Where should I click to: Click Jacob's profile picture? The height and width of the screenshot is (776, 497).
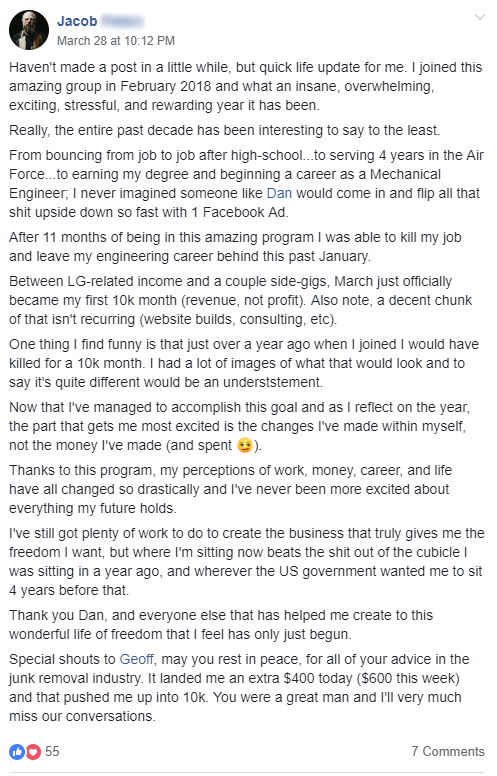(x=29, y=30)
